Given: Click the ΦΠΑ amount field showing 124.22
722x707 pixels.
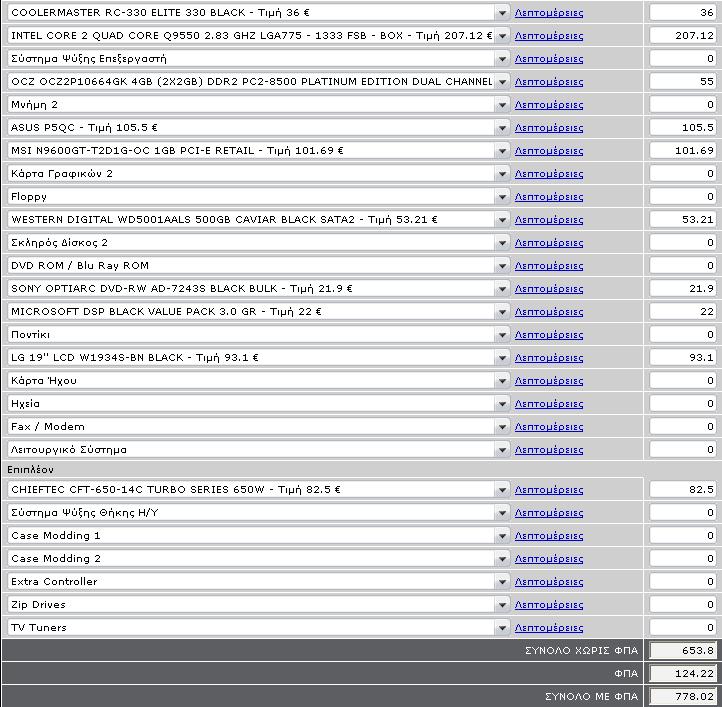Looking at the screenshot, I should coord(683,673).
